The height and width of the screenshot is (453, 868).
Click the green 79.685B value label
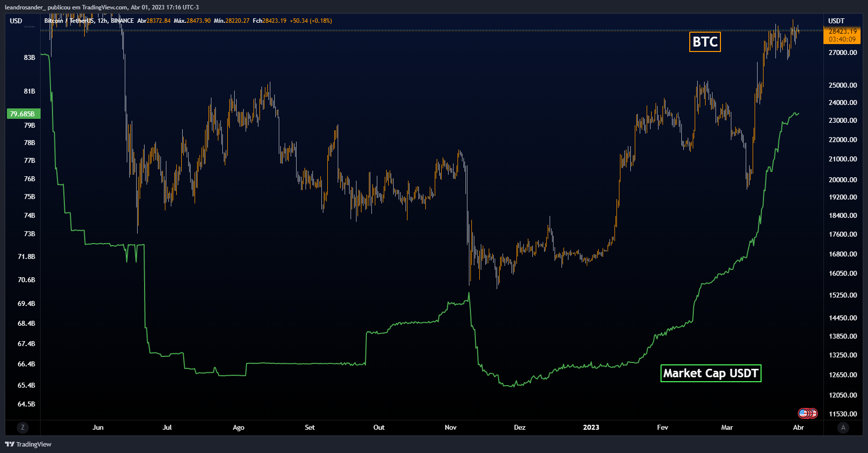click(x=23, y=114)
